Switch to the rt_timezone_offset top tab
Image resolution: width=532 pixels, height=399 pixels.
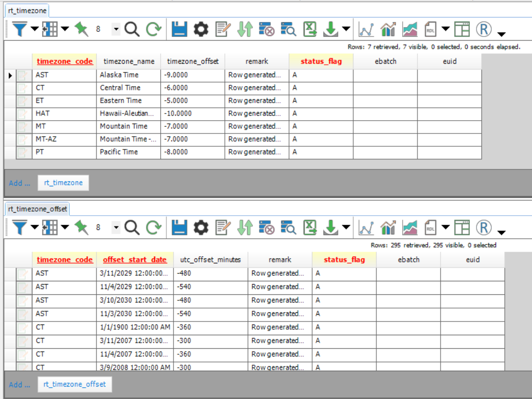click(x=37, y=208)
